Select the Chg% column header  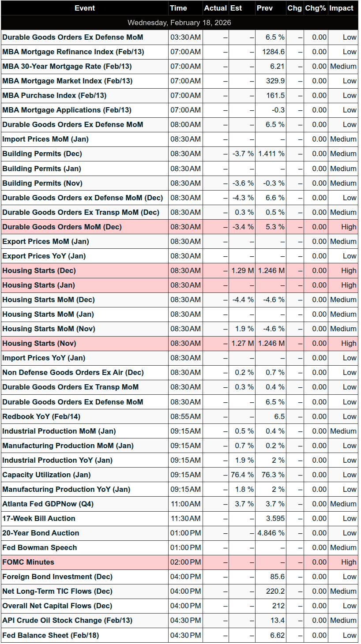pyautogui.click(x=315, y=8)
